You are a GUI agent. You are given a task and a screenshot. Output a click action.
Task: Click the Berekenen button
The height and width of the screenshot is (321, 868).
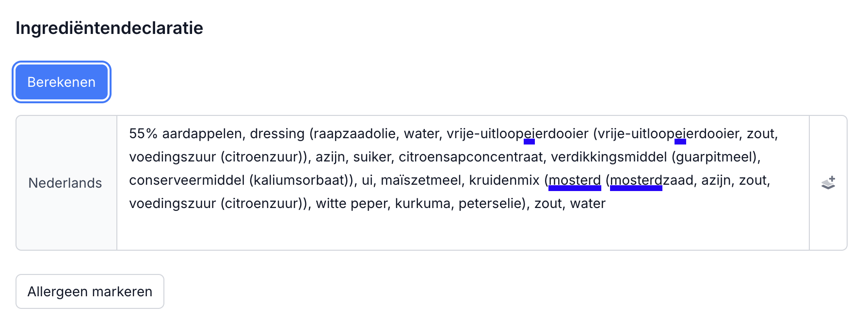pos(61,81)
